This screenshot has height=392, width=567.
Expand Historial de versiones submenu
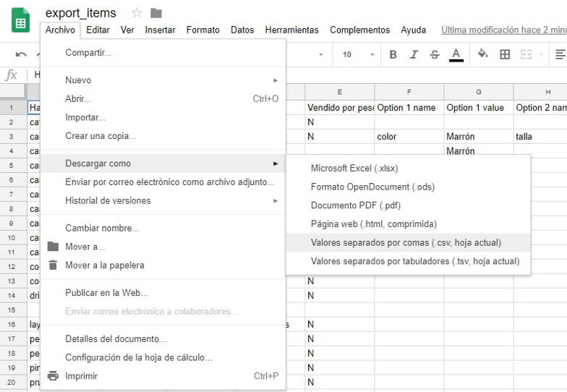click(163, 201)
